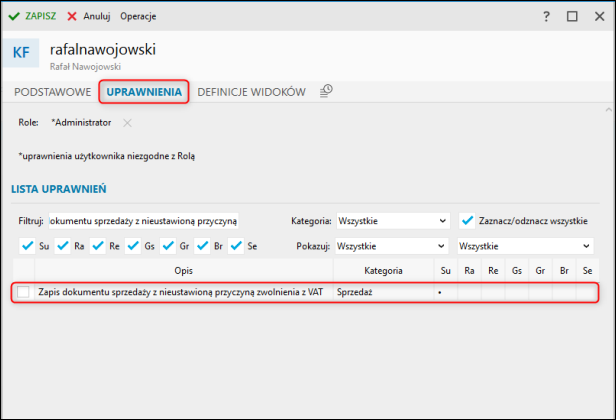Open the Operacje menu
This screenshot has height=420, width=616.
click(138, 16)
